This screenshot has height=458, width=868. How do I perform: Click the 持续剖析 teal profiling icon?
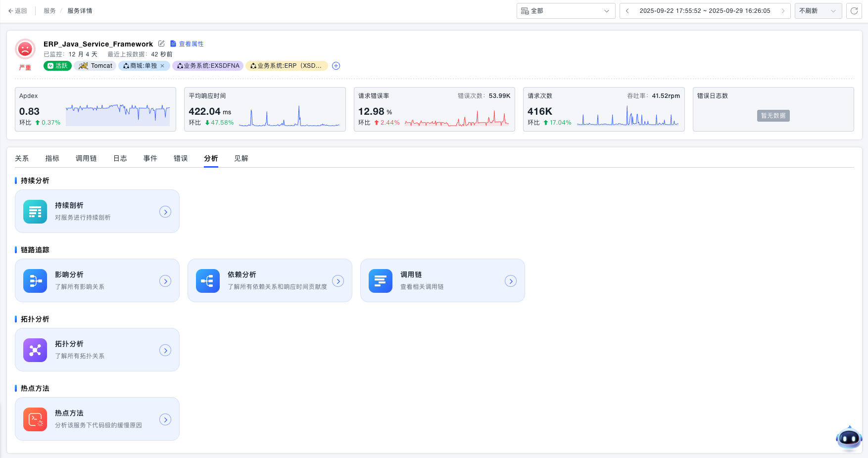coord(35,212)
